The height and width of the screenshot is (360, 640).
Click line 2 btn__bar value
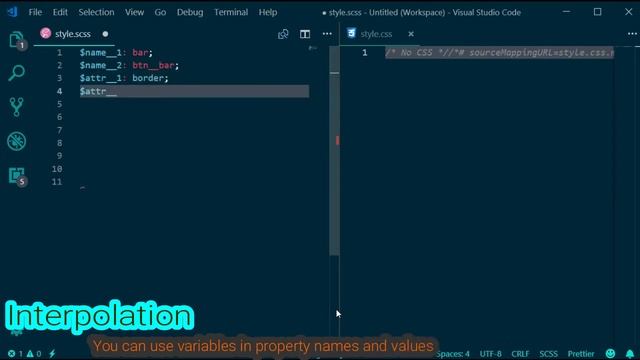pyautogui.click(x=153, y=65)
